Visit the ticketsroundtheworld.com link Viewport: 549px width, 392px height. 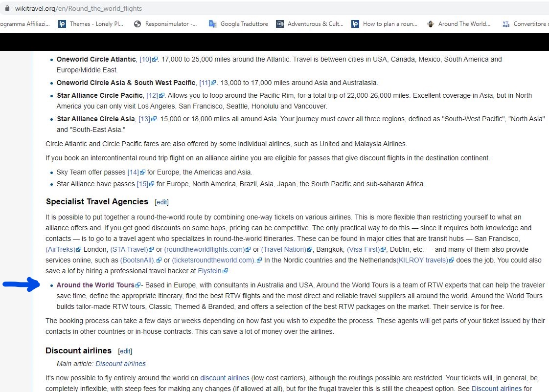[214, 260]
